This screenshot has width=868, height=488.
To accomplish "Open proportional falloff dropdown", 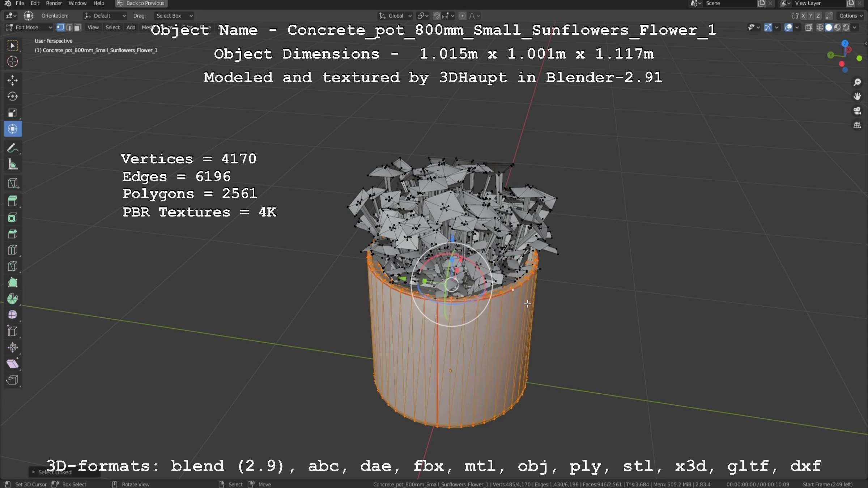I will click(474, 16).
